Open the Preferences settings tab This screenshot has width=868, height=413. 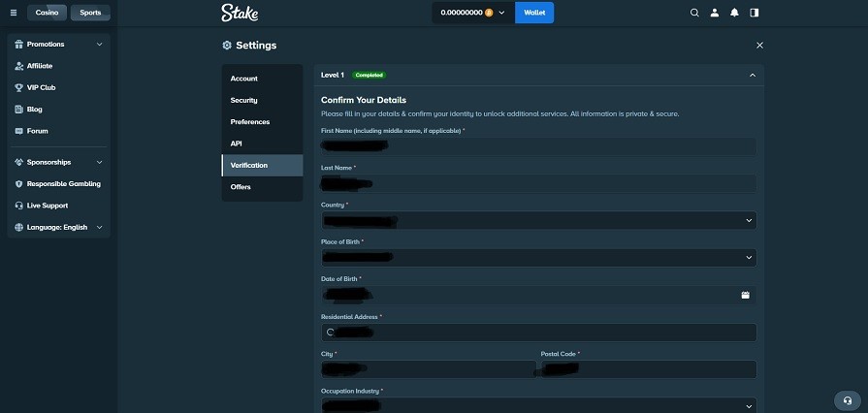(x=263, y=122)
